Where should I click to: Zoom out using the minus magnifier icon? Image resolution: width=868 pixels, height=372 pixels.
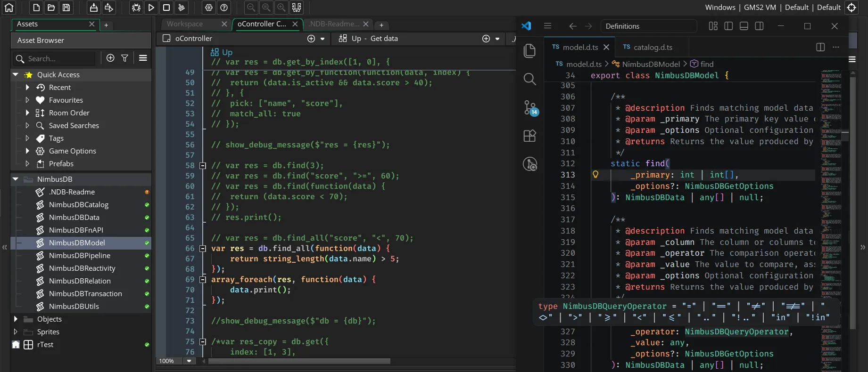pos(251,8)
